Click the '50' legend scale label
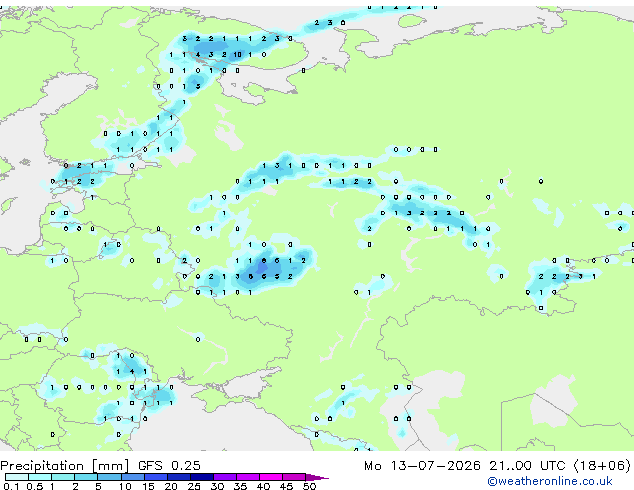The image size is (634, 490). click(x=309, y=486)
